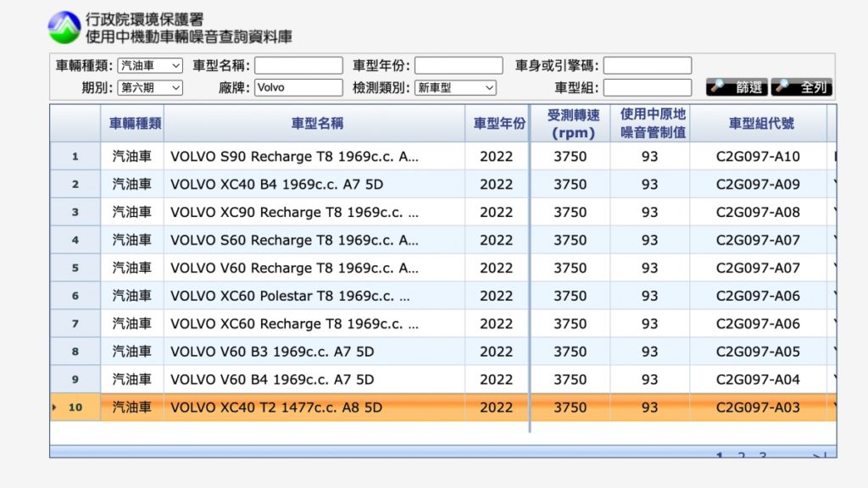Focus the 車身或引擎碼 input field
The height and width of the screenshot is (488, 868).
pos(647,66)
